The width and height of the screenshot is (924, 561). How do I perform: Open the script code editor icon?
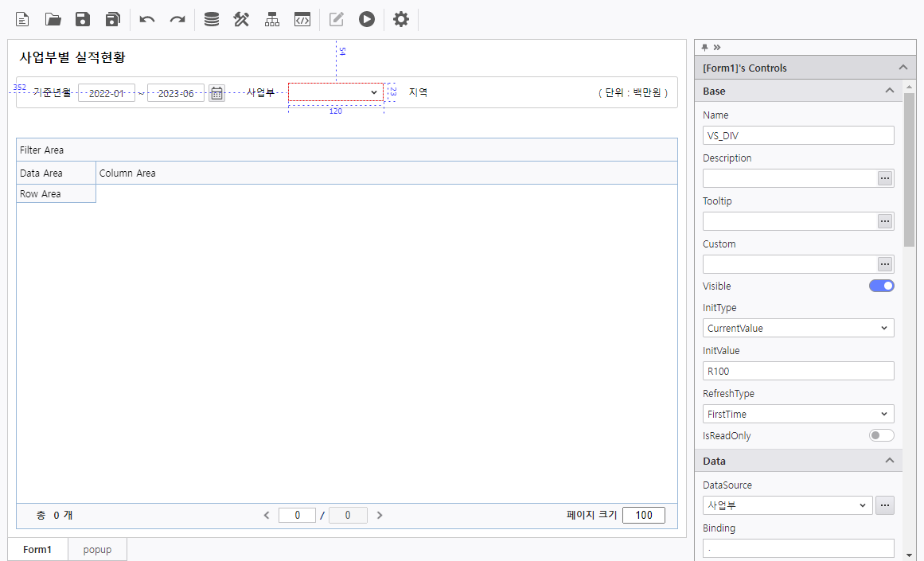302,19
